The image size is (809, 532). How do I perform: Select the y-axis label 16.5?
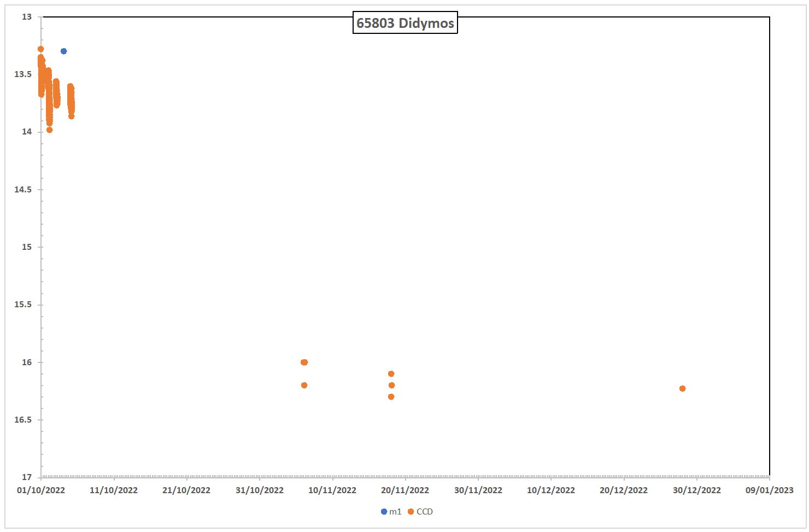tap(23, 420)
